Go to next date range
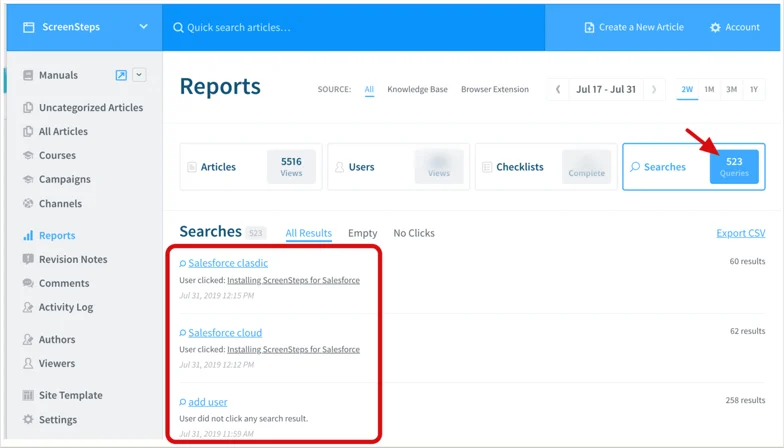784x448 pixels. click(654, 90)
